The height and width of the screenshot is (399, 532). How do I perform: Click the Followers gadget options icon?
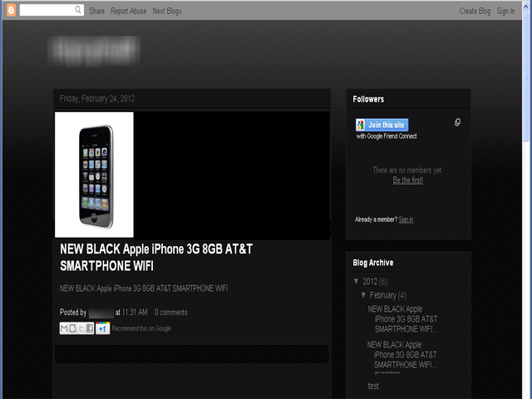point(457,122)
